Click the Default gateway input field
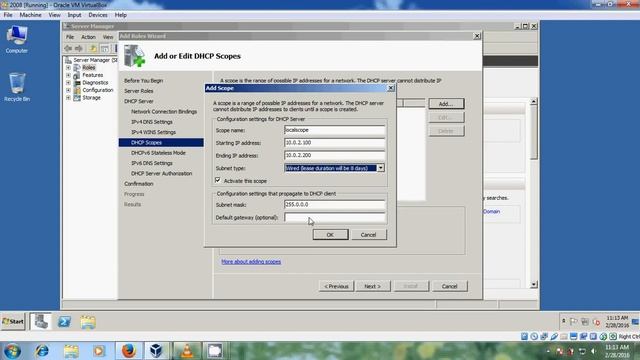Image resolution: width=640 pixels, height=360 pixels. [x=334, y=218]
